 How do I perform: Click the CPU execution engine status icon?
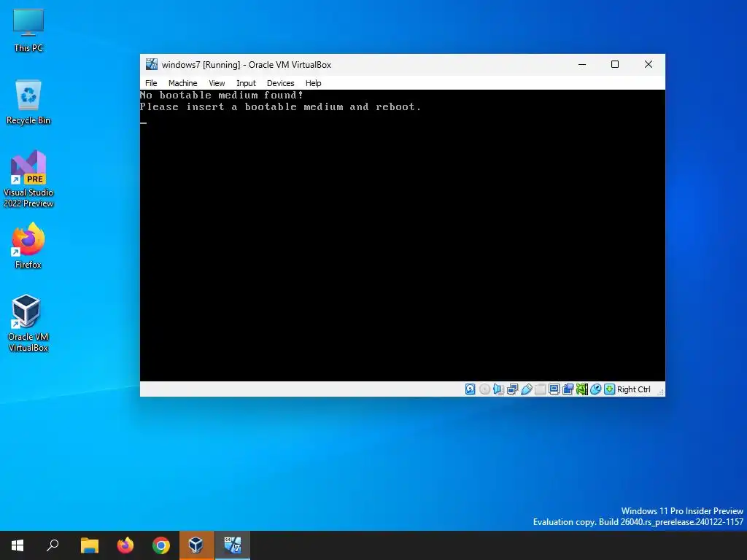tap(581, 389)
